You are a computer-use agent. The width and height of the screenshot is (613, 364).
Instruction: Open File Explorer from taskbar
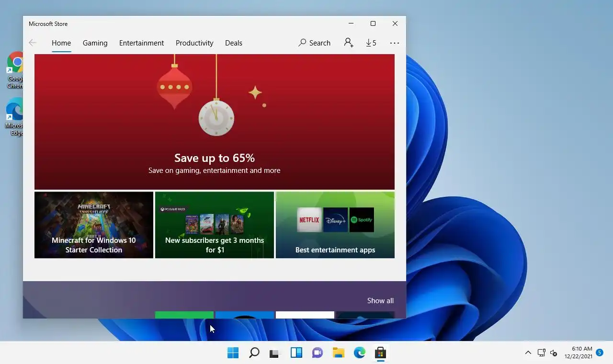(339, 353)
